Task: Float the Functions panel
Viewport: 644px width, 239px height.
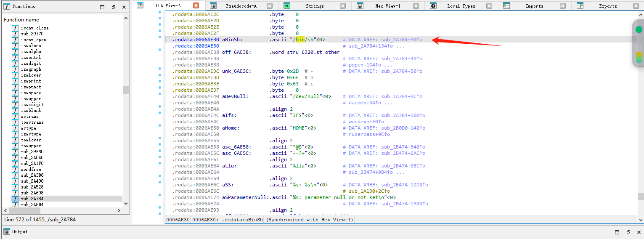Action: point(113,7)
